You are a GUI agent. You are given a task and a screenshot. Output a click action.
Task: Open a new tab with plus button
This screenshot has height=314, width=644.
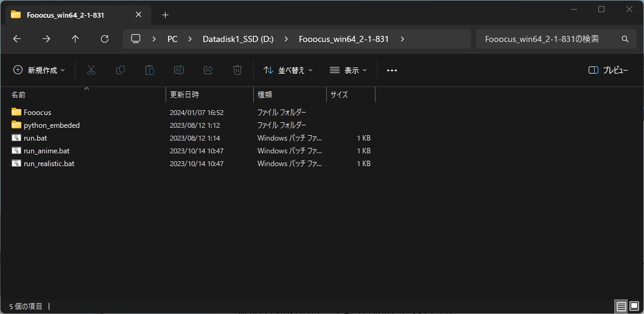[165, 15]
